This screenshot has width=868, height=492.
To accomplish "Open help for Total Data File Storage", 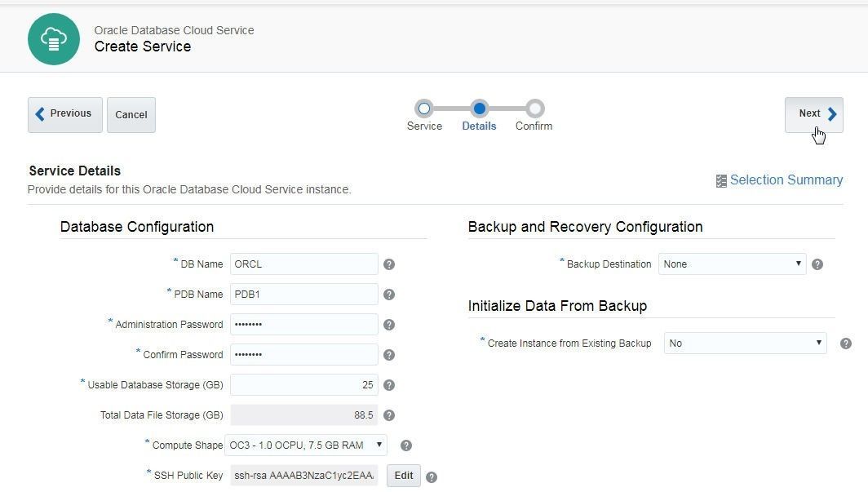I will click(389, 415).
